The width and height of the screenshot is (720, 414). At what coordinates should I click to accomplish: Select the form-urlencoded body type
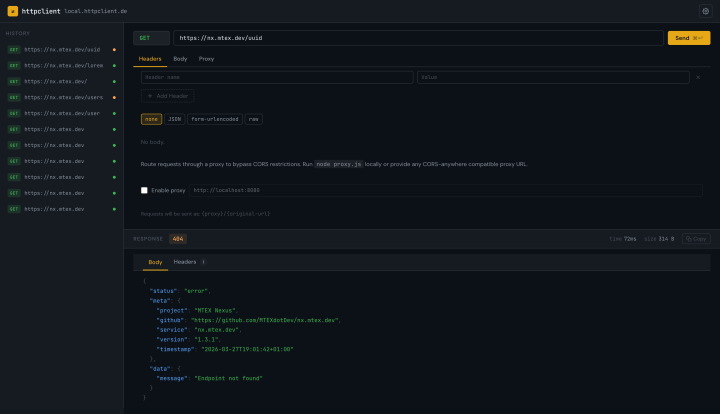tap(215, 119)
